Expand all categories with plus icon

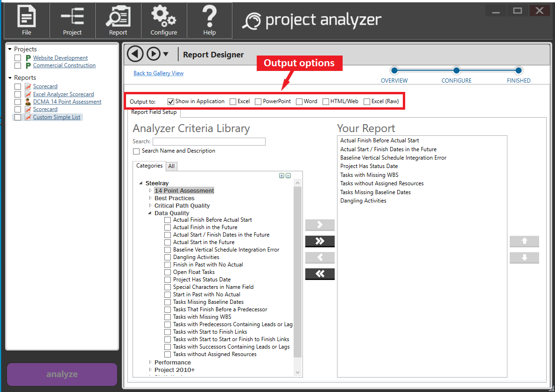point(281,176)
